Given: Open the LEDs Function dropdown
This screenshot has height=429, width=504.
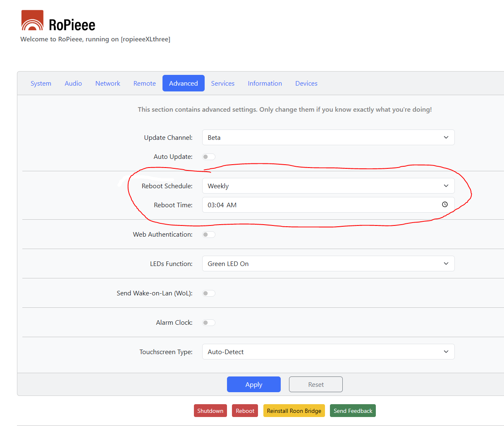Looking at the screenshot, I should tap(328, 264).
